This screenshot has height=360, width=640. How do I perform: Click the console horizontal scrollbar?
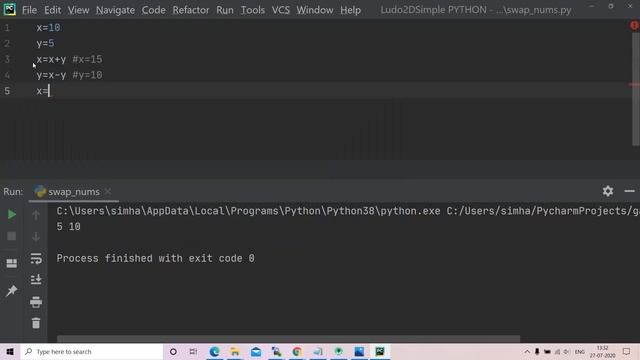point(288,339)
